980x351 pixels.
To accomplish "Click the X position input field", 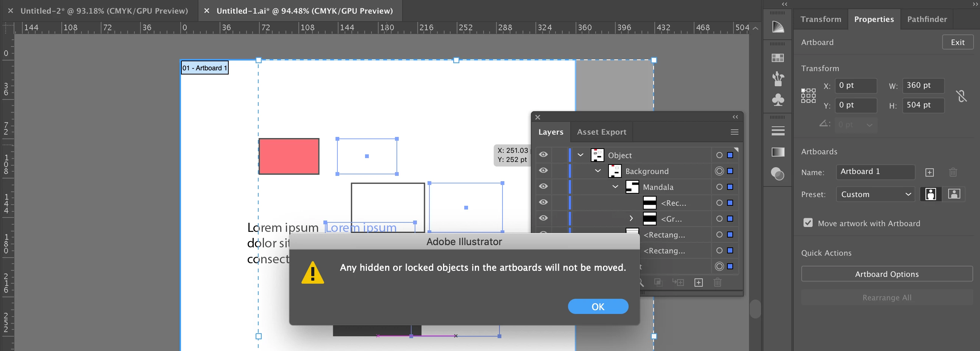I will tap(856, 85).
